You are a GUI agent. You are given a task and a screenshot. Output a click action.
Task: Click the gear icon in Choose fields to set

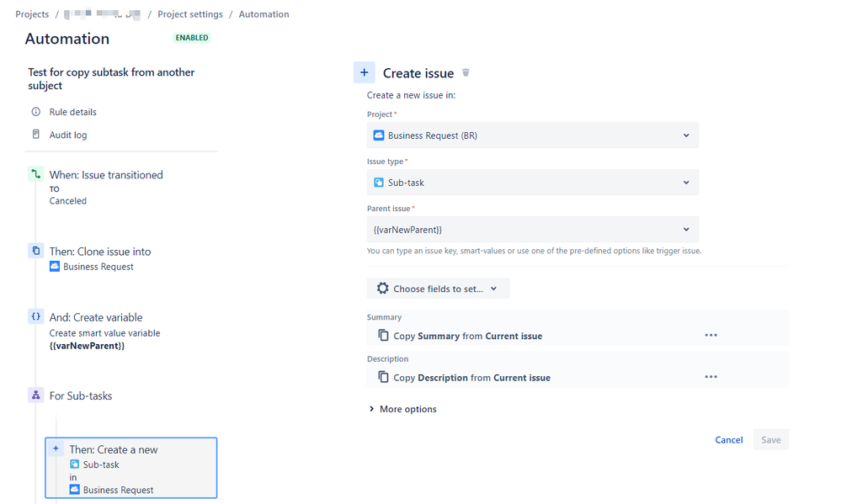382,289
